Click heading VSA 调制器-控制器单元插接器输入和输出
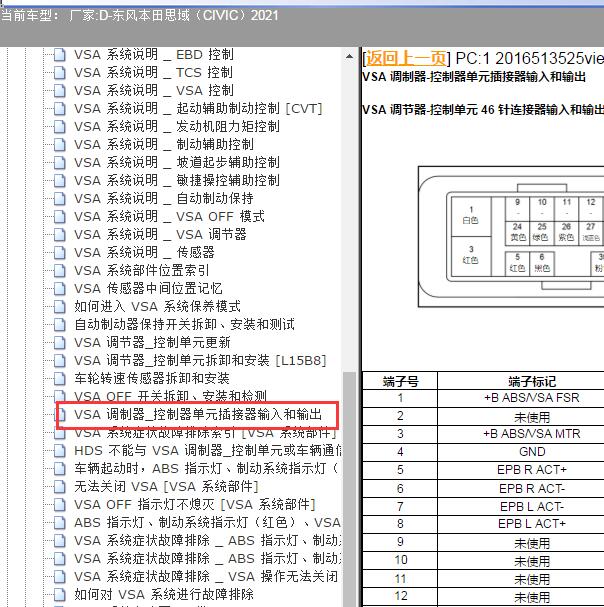Viewport: 604px width, 607px height. click(x=474, y=77)
